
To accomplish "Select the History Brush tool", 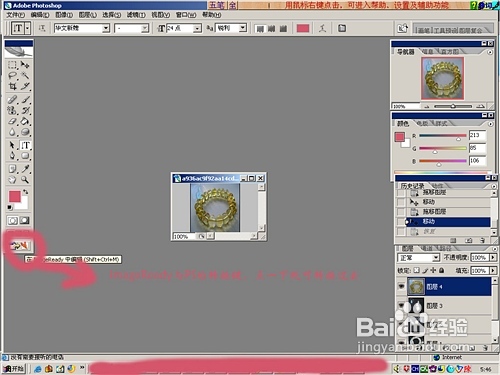I will (x=25, y=110).
